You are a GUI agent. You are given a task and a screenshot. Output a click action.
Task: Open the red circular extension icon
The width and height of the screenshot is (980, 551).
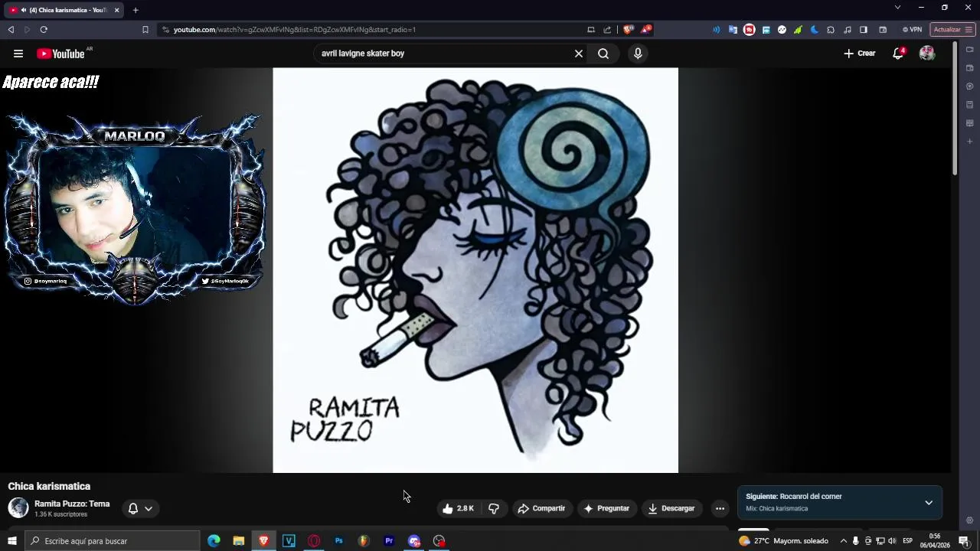pos(750,30)
